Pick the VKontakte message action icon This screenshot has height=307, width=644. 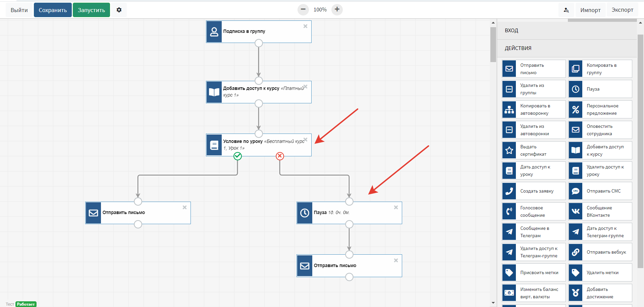pyautogui.click(x=576, y=211)
